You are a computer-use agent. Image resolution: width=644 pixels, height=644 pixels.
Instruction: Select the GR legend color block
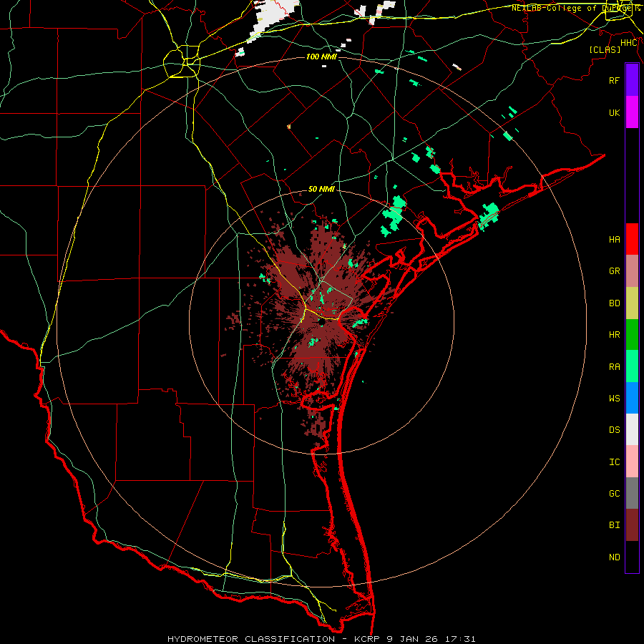pos(632,270)
